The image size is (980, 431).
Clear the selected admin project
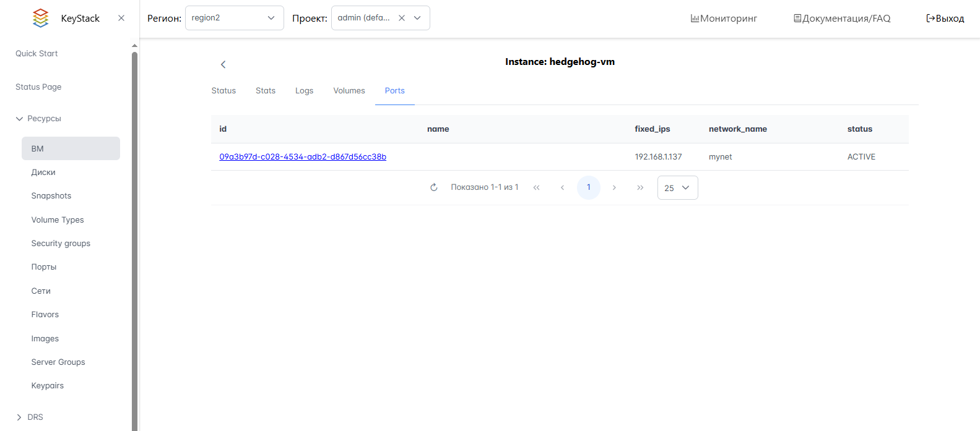(x=402, y=18)
